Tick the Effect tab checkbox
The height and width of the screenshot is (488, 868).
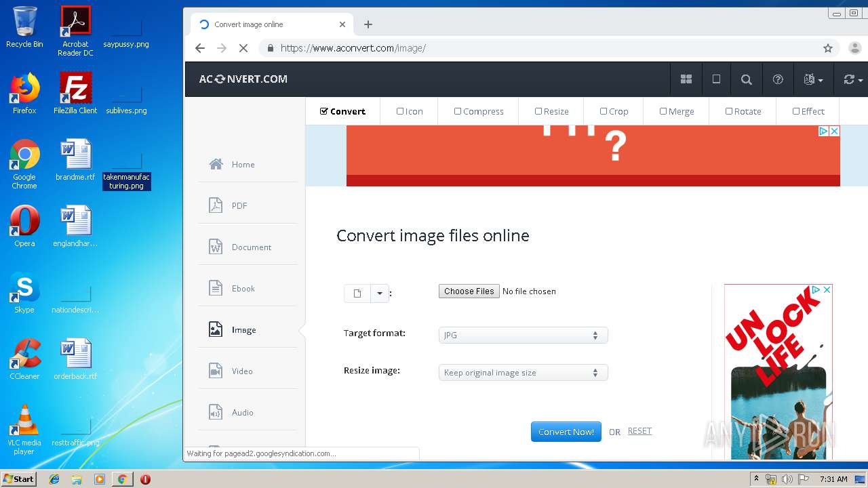(x=796, y=111)
